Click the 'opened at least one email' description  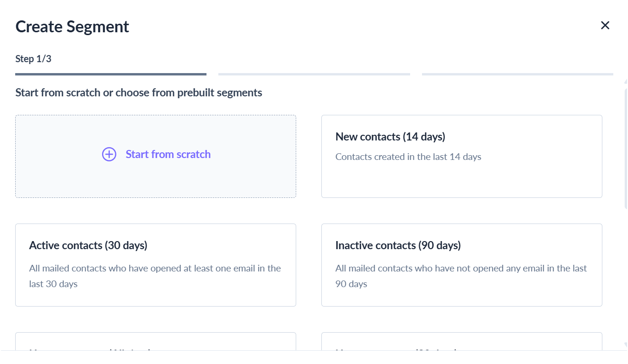pos(155,276)
